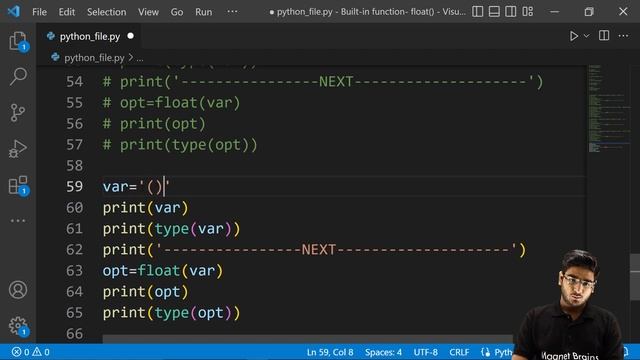Click the VS Code logo icon
Image resolution: width=640 pixels, height=360 pixels.
[x=13, y=11]
